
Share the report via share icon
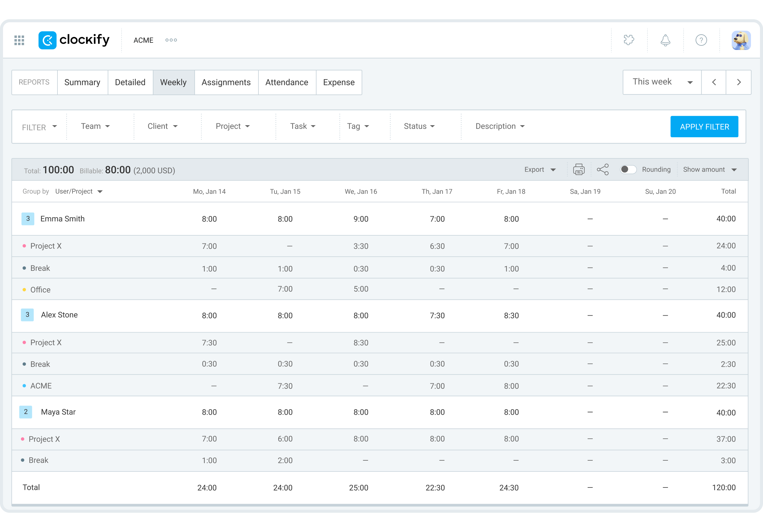pyautogui.click(x=603, y=169)
